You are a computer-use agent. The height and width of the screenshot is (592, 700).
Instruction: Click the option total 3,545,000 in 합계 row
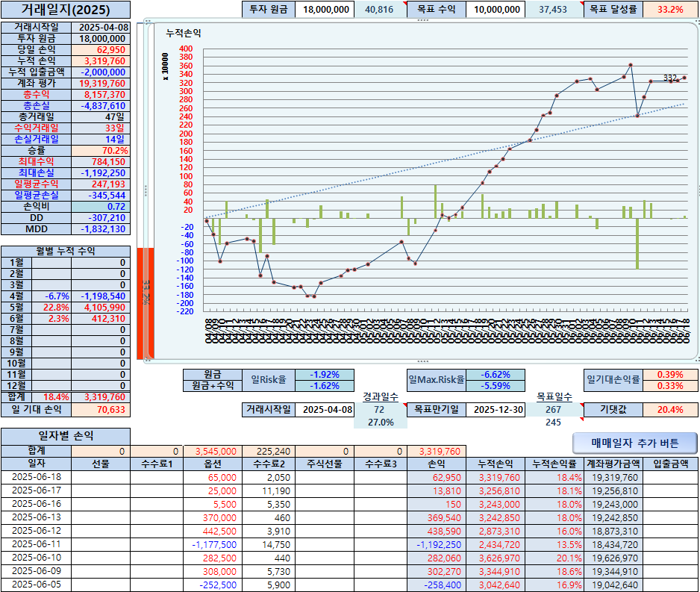212,452
